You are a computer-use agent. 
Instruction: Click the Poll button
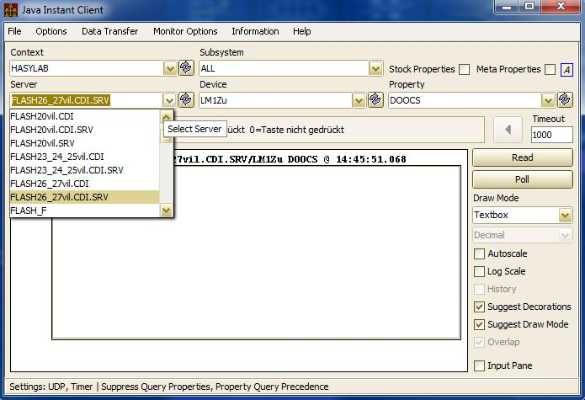(x=522, y=179)
